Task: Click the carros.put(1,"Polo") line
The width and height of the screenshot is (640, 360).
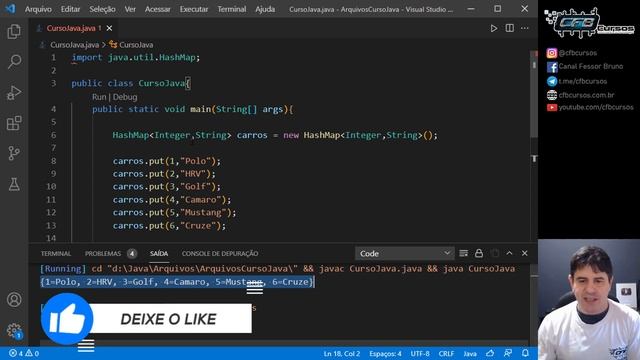Action: point(167,161)
